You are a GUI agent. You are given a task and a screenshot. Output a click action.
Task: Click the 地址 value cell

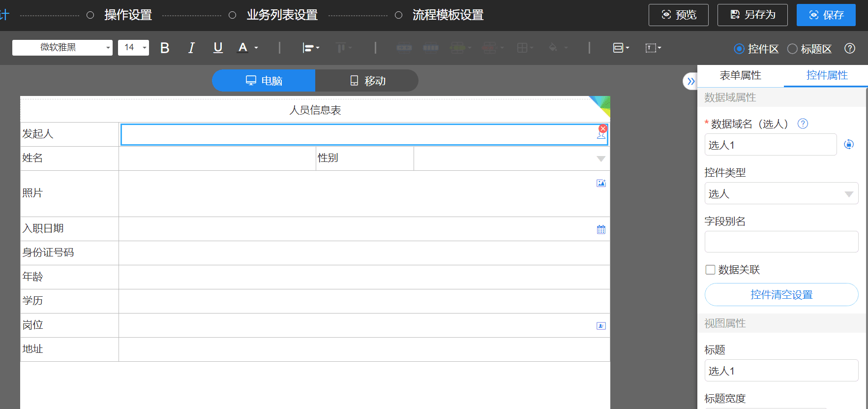coord(364,349)
